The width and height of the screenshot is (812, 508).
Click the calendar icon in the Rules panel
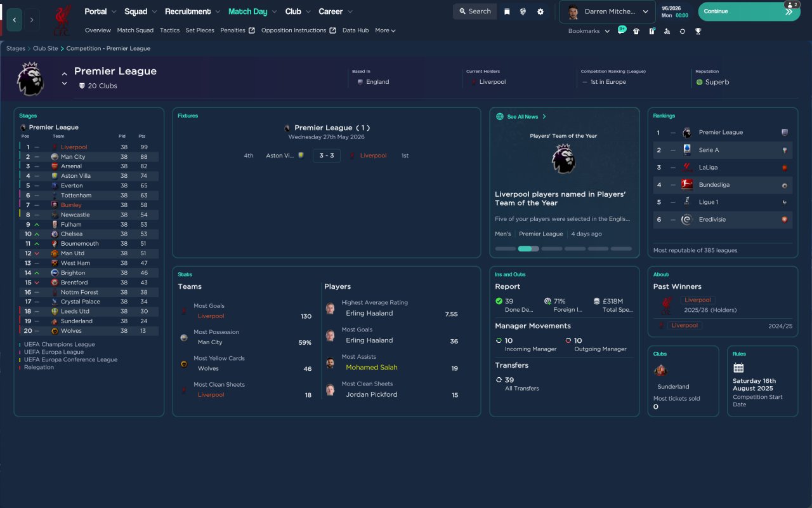(738, 368)
